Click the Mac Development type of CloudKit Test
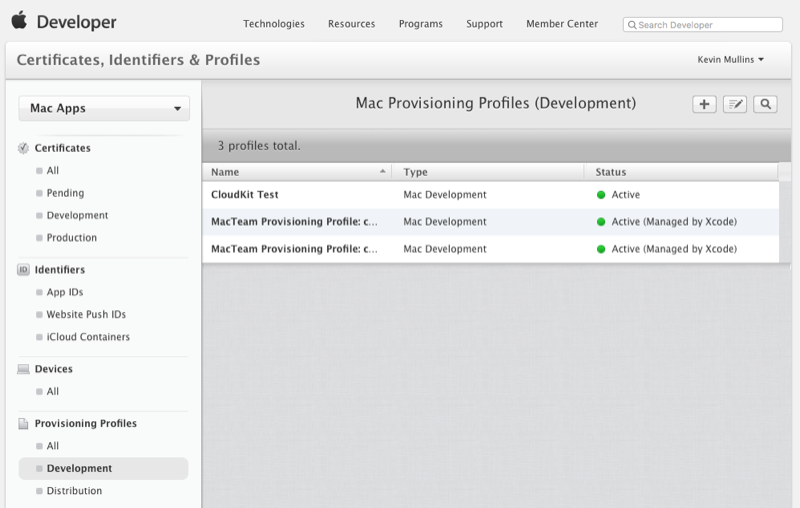800x508 pixels. tap(445, 194)
